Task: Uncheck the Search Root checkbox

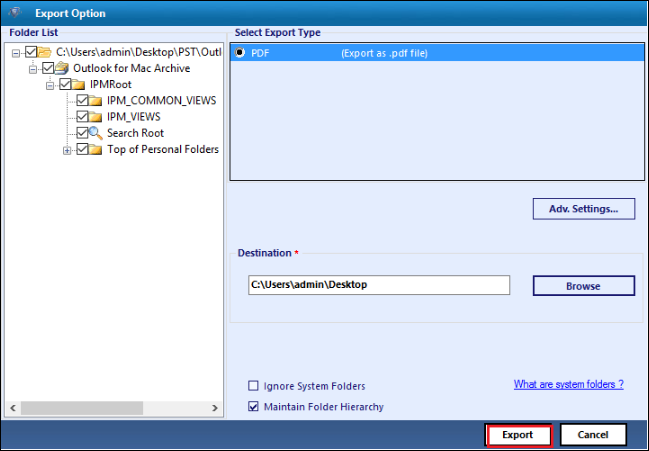Action: [82, 132]
